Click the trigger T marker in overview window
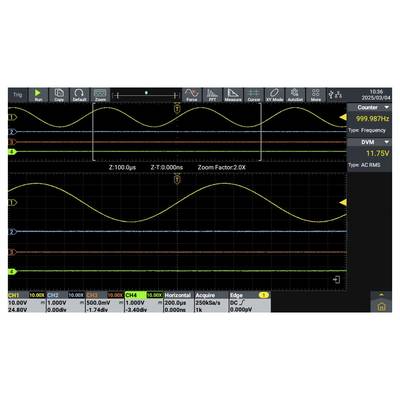 [177, 108]
